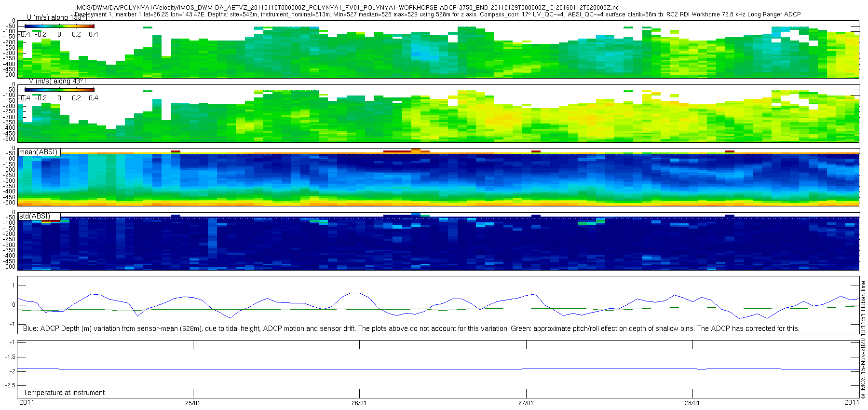
Task: Click the vertical '© IMOS 15-Nov-2020' credit text
Action: click(x=863, y=340)
